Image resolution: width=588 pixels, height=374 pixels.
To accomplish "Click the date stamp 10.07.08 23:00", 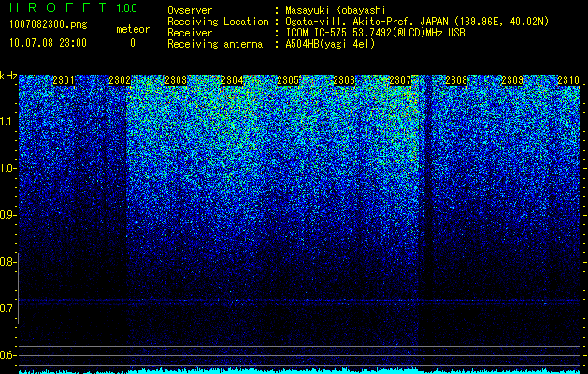I will (x=48, y=43).
